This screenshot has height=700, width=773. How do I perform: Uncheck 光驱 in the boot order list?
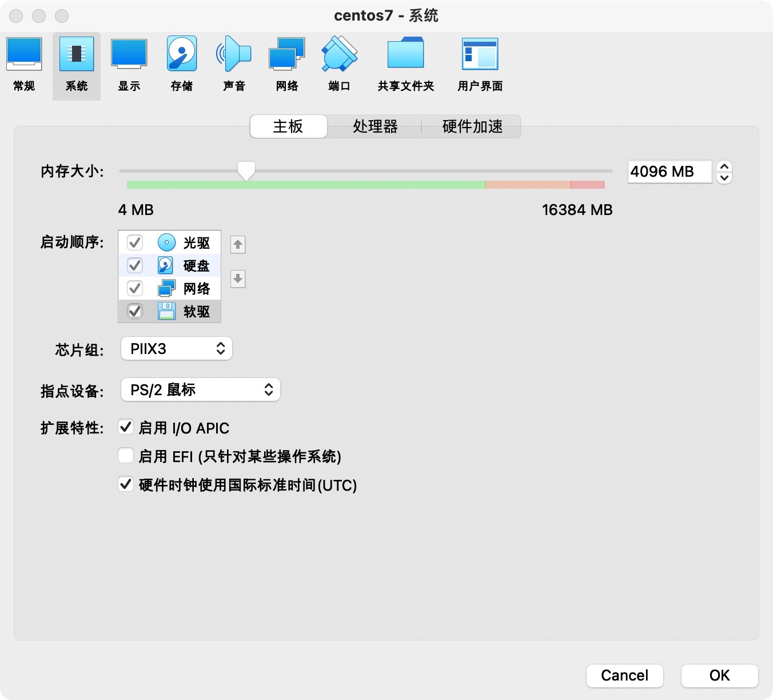pyautogui.click(x=135, y=242)
